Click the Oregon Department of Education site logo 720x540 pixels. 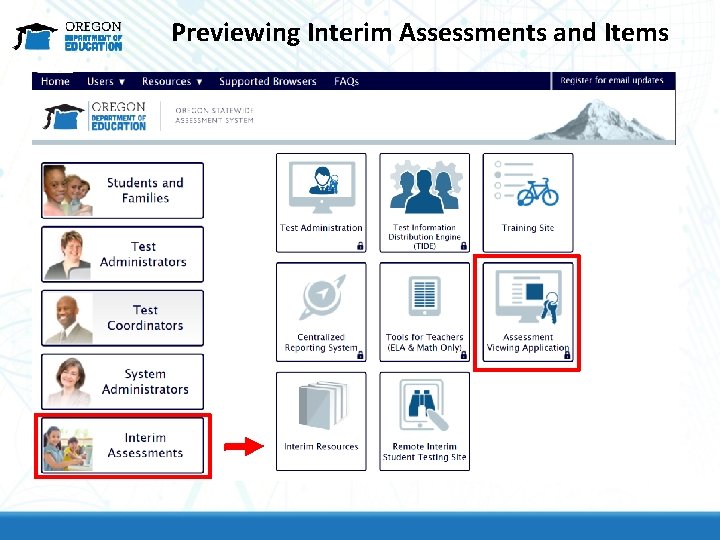[x=95, y=116]
